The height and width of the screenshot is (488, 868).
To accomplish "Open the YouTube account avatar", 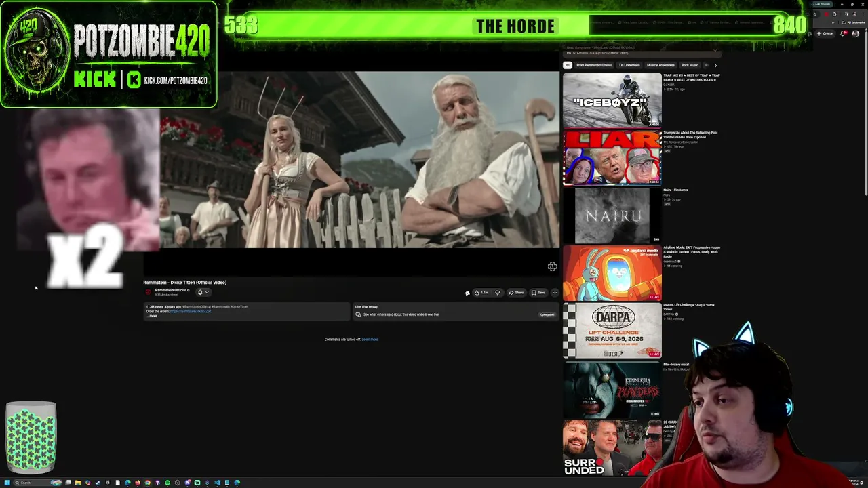I will pos(856,33).
